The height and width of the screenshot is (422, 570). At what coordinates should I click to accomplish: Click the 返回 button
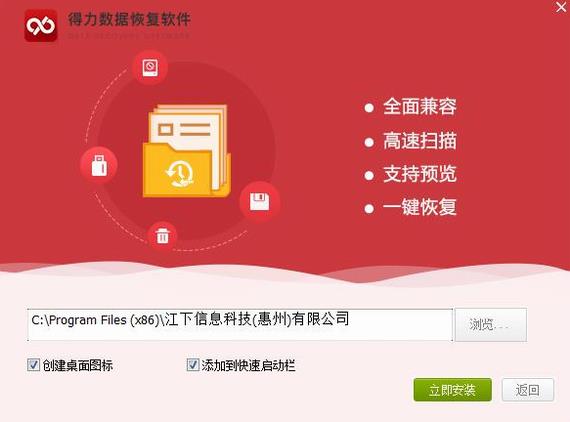[x=528, y=390]
